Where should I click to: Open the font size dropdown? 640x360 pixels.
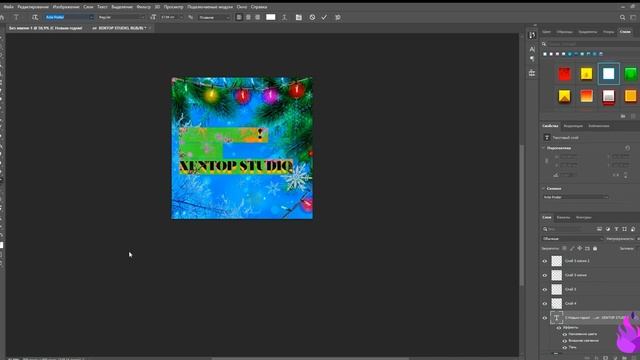pyautogui.click(x=171, y=17)
